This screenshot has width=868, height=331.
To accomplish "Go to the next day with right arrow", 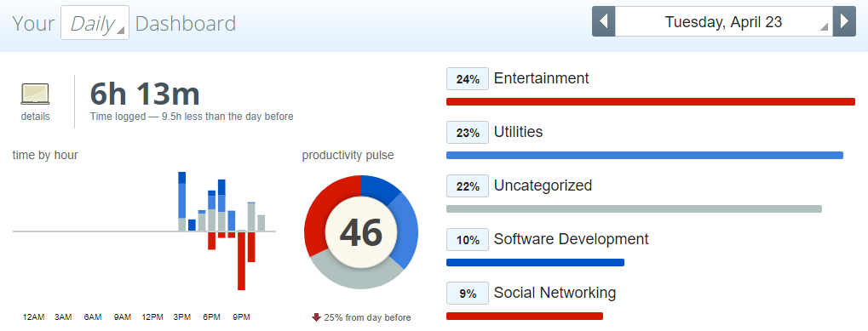I will point(844,21).
